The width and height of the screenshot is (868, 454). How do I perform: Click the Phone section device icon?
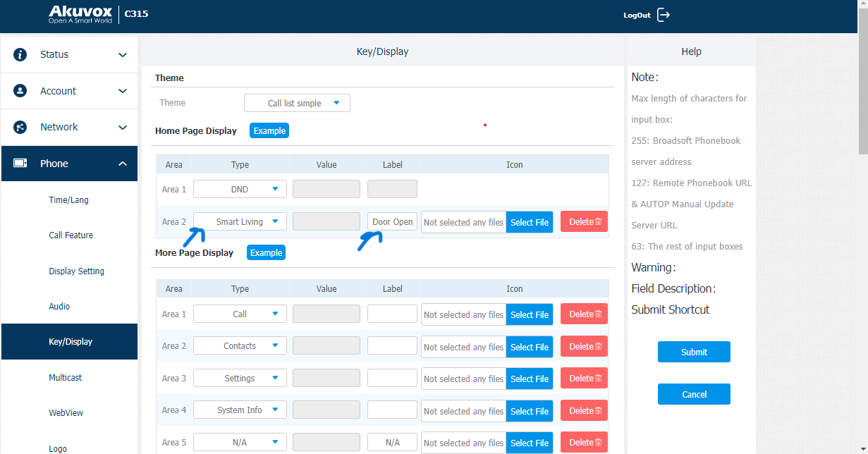[20, 164]
